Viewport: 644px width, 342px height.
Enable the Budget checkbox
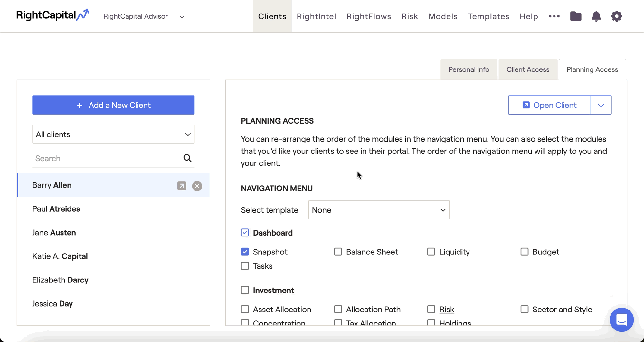pyautogui.click(x=525, y=252)
